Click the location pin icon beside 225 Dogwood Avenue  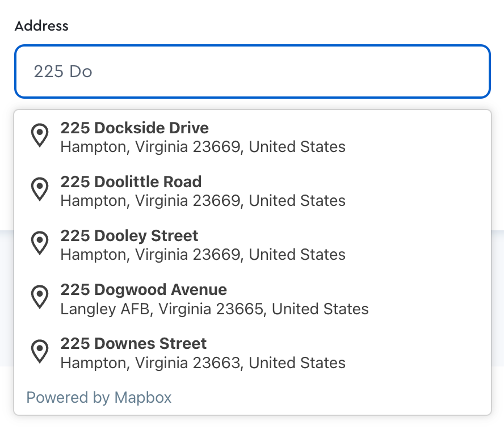pos(39,296)
